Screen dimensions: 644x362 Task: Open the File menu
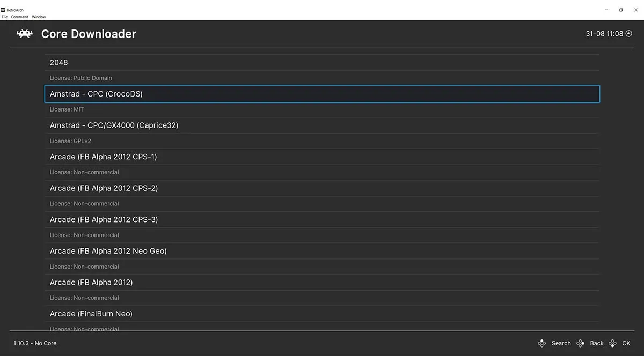5,17
